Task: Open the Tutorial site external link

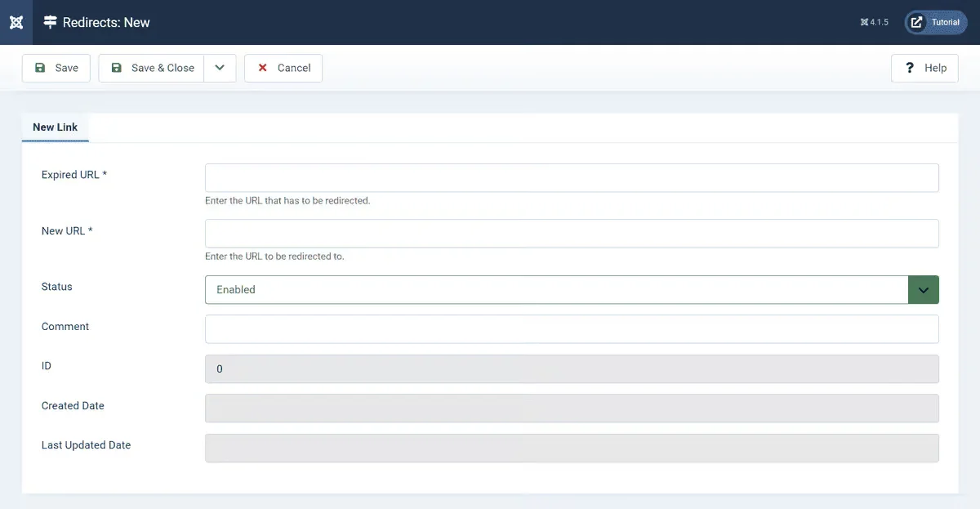Action: click(936, 22)
